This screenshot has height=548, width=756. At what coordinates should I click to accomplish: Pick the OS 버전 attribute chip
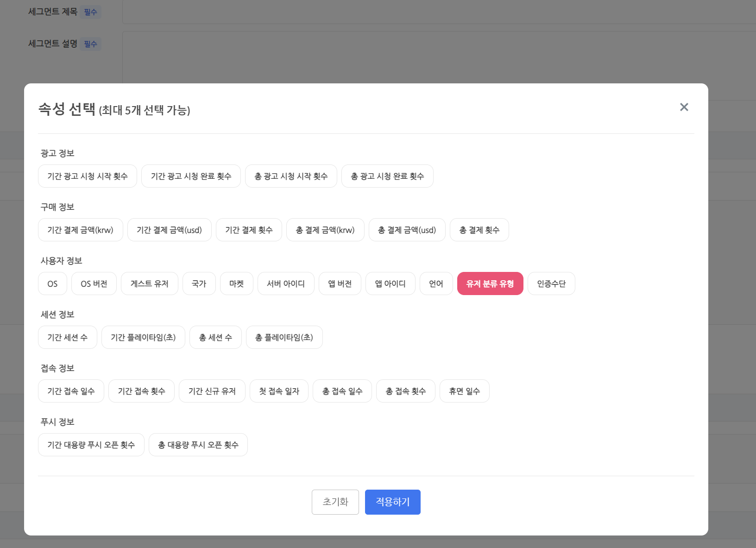[x=94, y=283]
